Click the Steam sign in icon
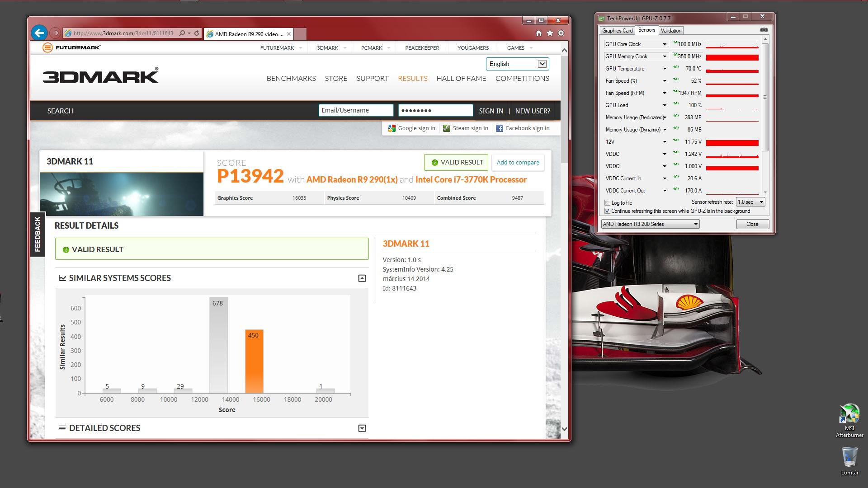The width and height of the screenshot is (868, 488). coord(447,128)
